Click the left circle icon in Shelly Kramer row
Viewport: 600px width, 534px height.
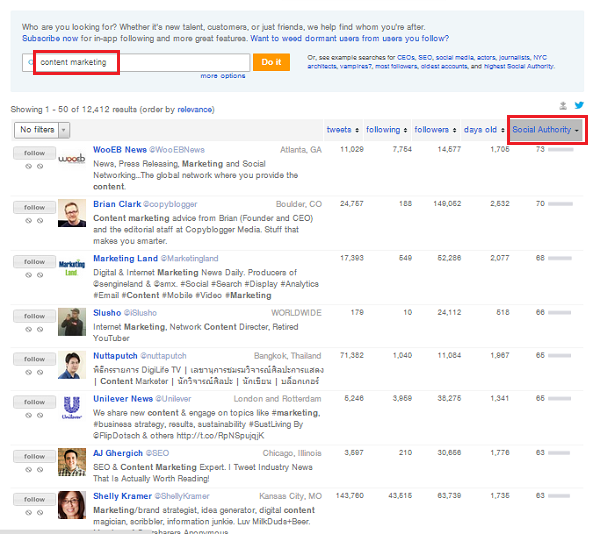[x=28, y=513]
